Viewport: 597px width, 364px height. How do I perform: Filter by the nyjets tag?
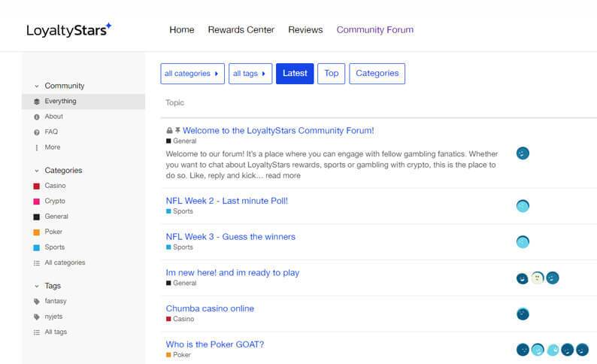coord(53,317)
